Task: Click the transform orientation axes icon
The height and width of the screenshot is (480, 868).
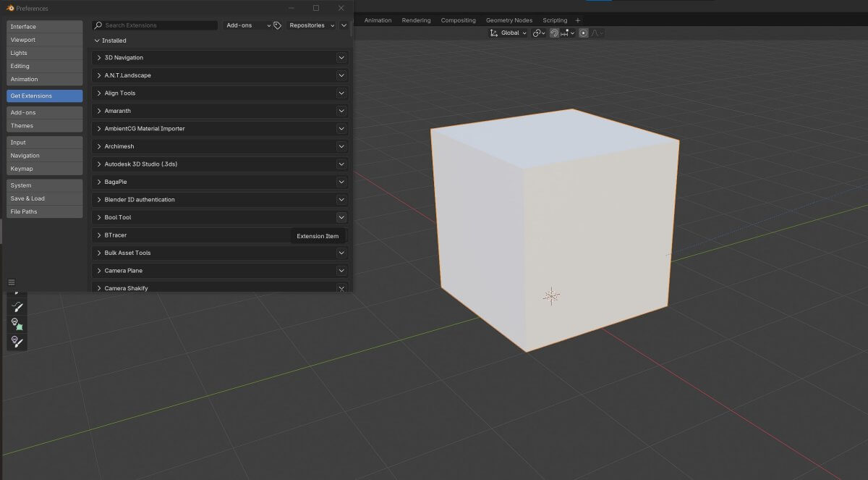Action: pyautogui.click(x=494, y=33)
